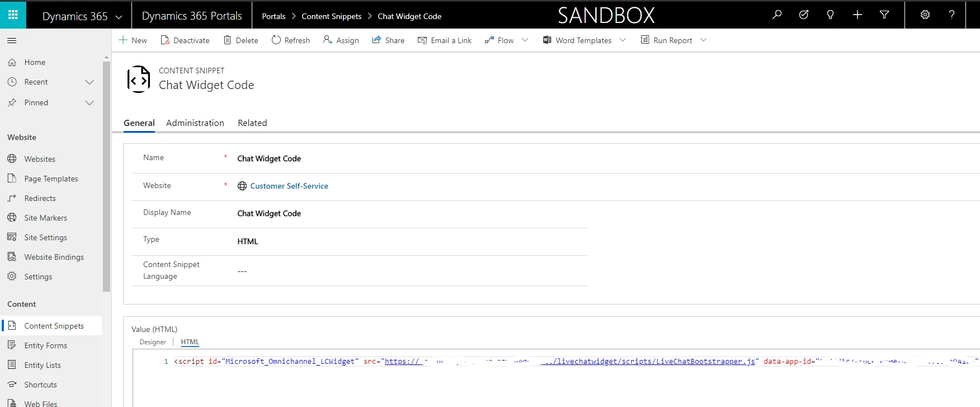This screenshot has height=407, width=980.
Task: Click Share in the command bar
Action: pyautogui.click(x=388, y=40)
